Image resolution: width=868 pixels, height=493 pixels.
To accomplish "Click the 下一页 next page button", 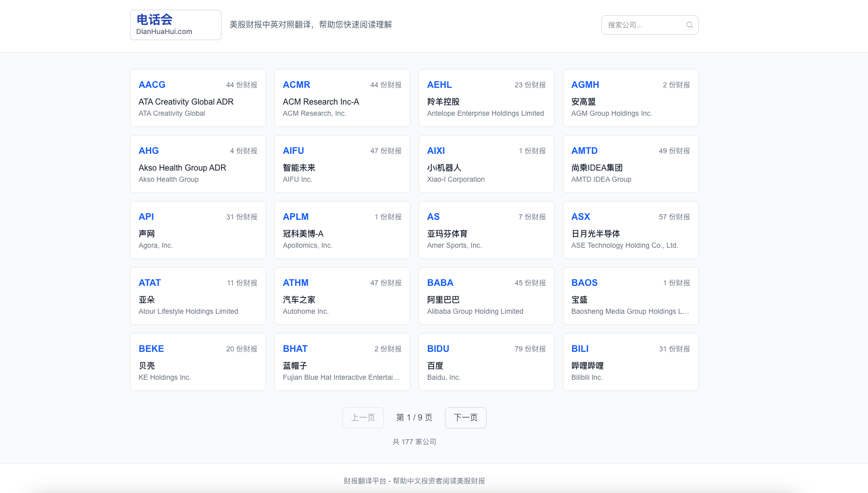I will pyautogui.click(x=465, y=417).
